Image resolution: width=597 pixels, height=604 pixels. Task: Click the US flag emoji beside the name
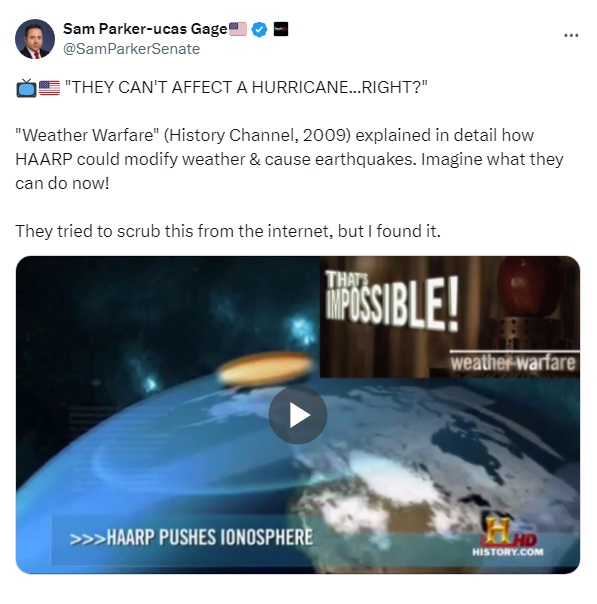pos(238,29)
